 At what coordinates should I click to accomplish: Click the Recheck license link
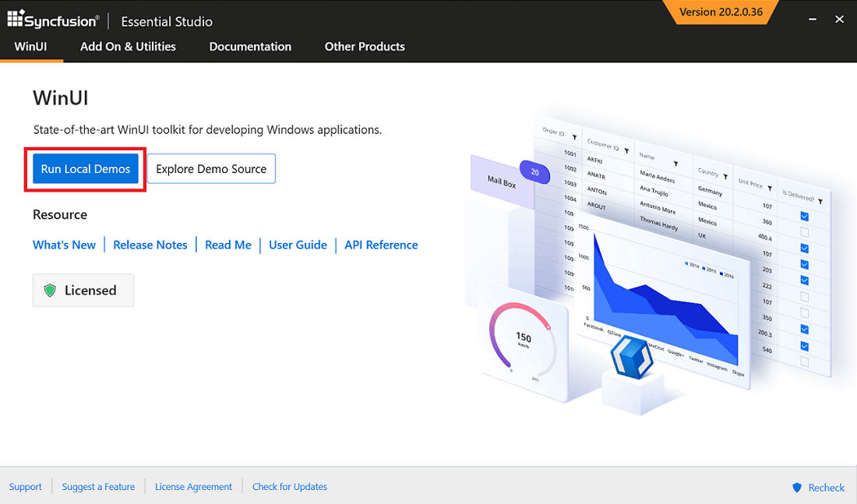pos(827,487)
